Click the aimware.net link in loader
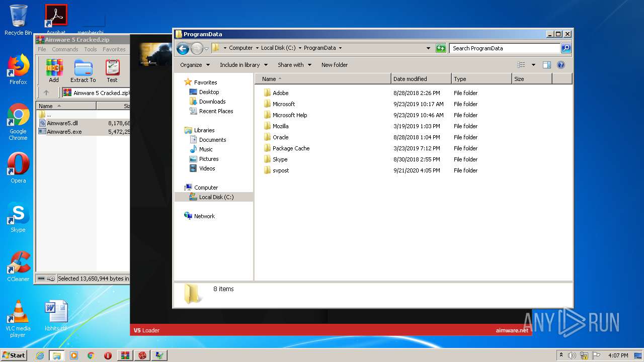 coord(512,330)
